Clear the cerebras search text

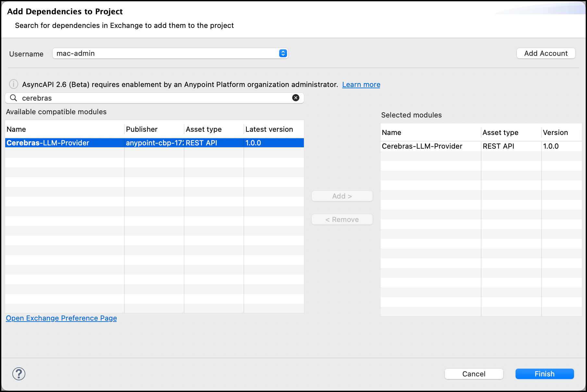coord(296,98)
